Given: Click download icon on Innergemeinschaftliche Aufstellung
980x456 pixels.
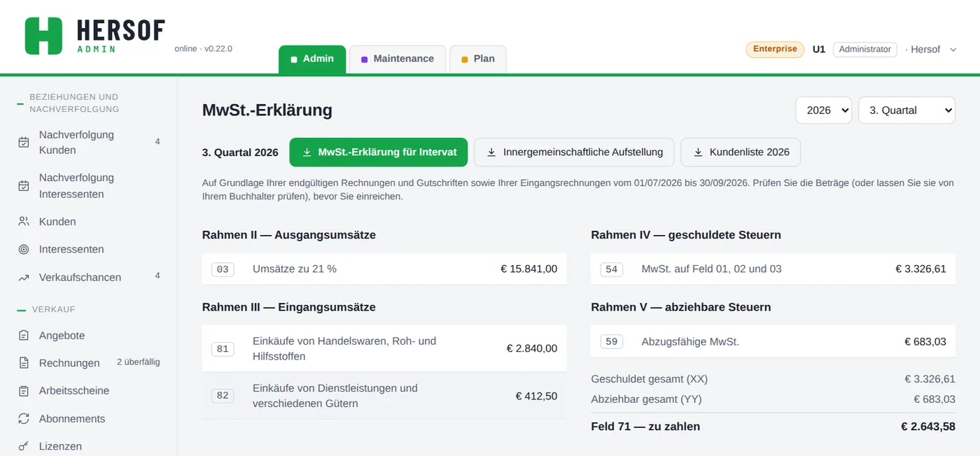Looking at the screenshot, I should 491,152.
